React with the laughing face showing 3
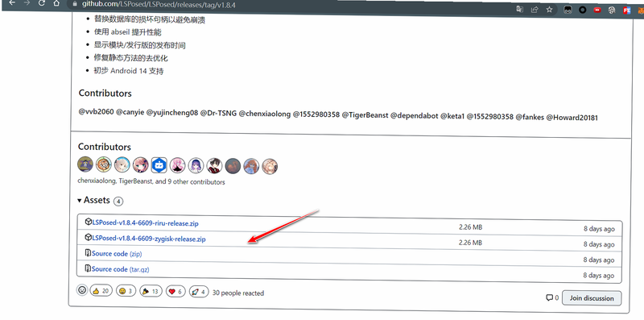 tap(126, 291)
